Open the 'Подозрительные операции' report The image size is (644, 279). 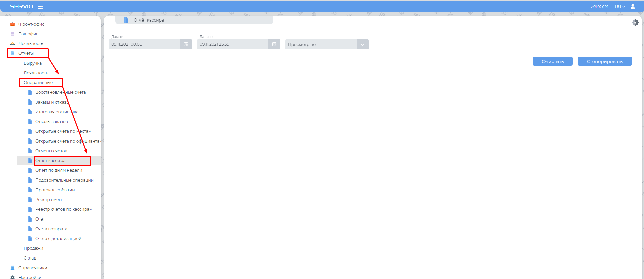(x=64, y=180)
